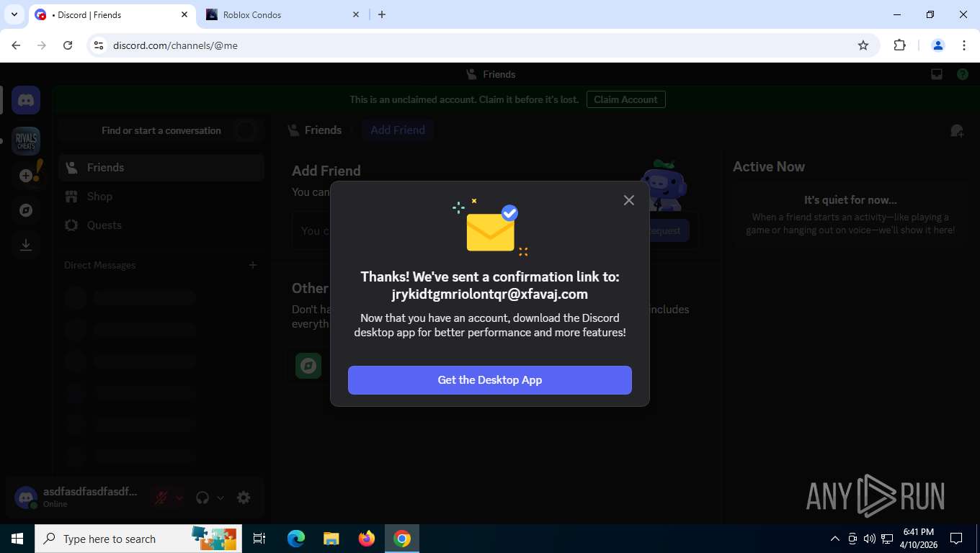The width and height of the screenshot is (980, 553).
Task: Bookmark this page with the star
Action: click(x=863, y=45)
